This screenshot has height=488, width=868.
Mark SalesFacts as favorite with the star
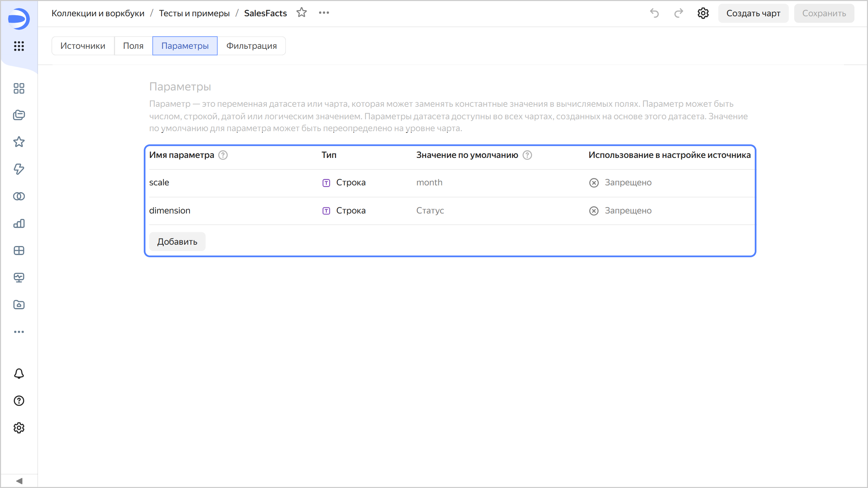(301, 13)
